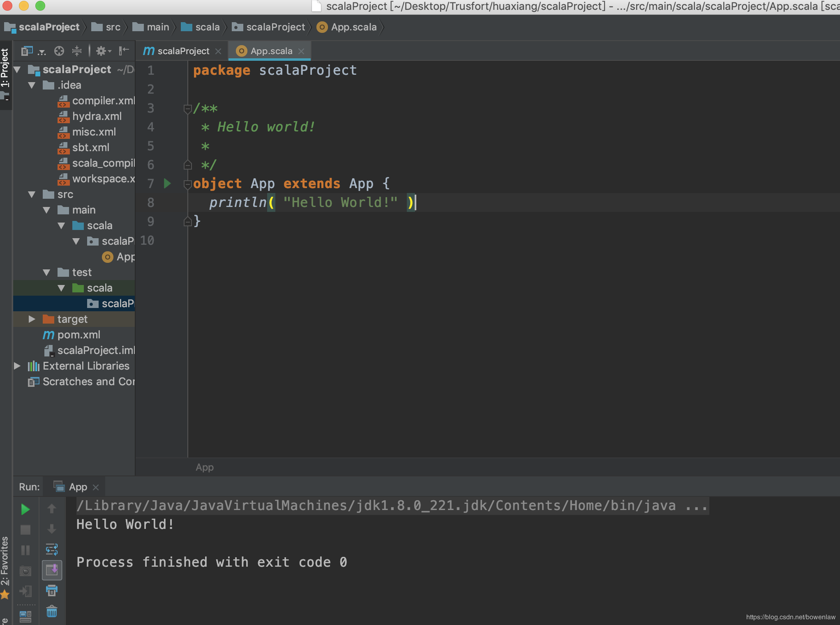Click Restore Layout icon in Run panel

pos(25,616)
